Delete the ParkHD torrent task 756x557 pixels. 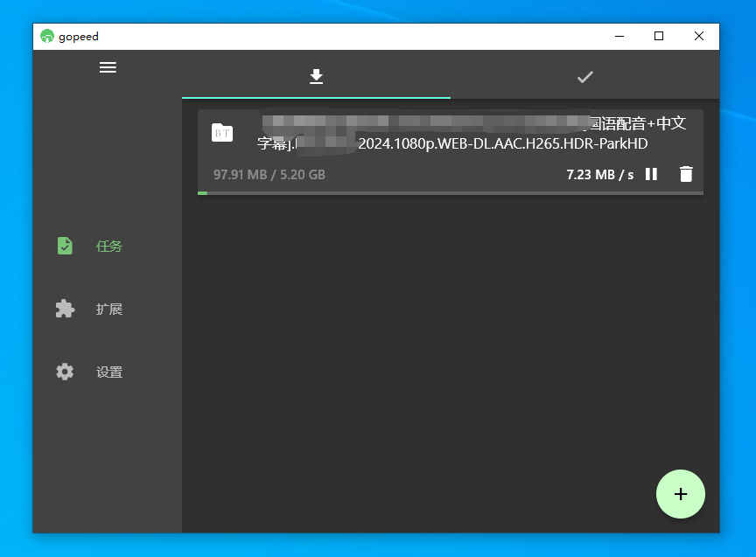point(686,174)
